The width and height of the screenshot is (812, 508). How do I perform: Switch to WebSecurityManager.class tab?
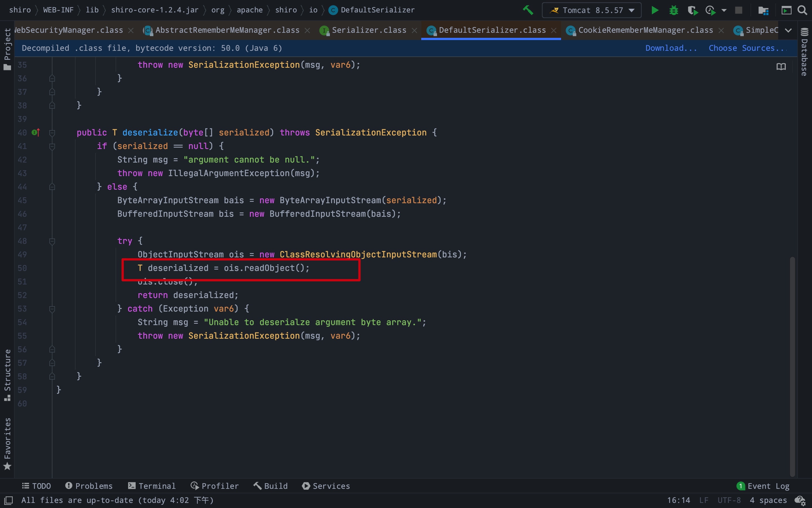[x=69, y=30]
